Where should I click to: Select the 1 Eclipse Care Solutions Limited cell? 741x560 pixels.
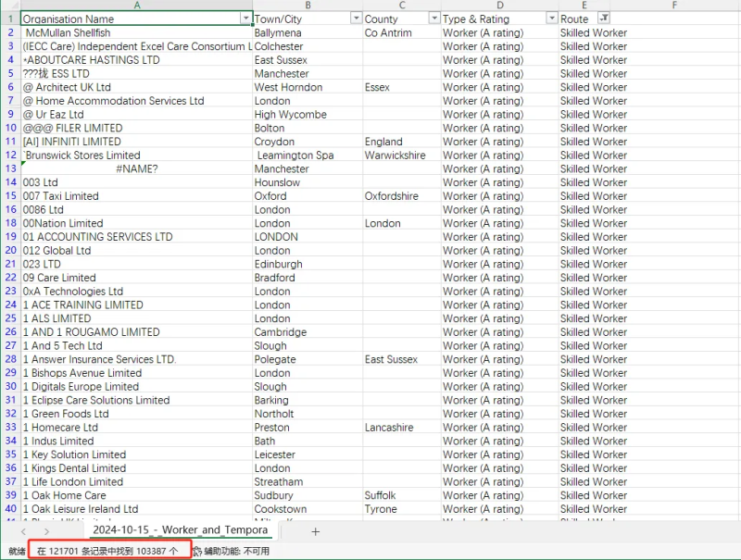coord(137,400)
